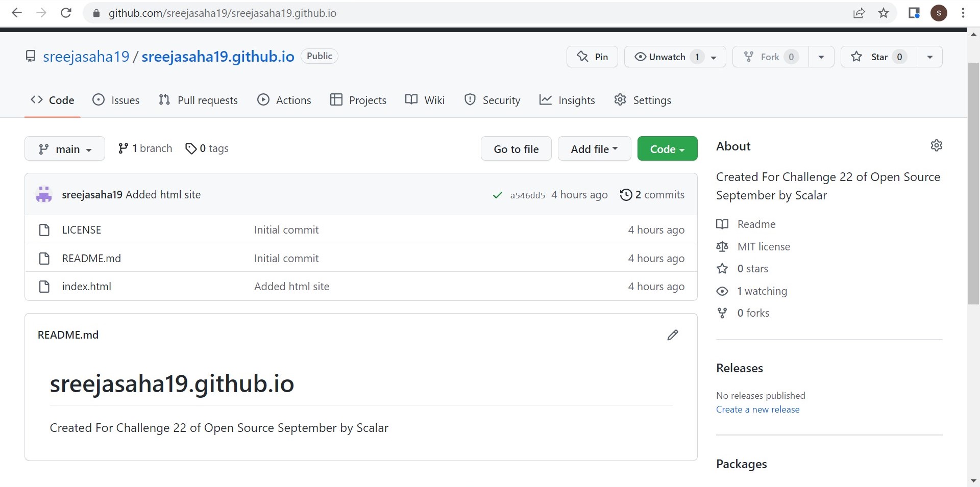Click the browser share page icon

pos(859,13)
